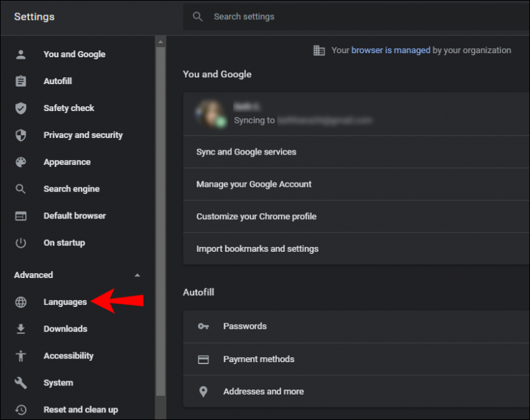Click the Accessibility figure icon
Screen dimensions: 530x420
pos(21,356)
